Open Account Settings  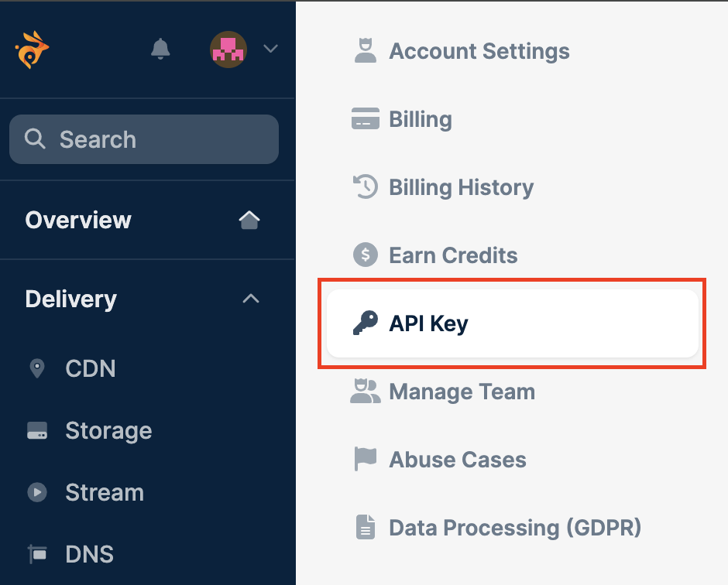pyautogui.click(x=479, y=51)
